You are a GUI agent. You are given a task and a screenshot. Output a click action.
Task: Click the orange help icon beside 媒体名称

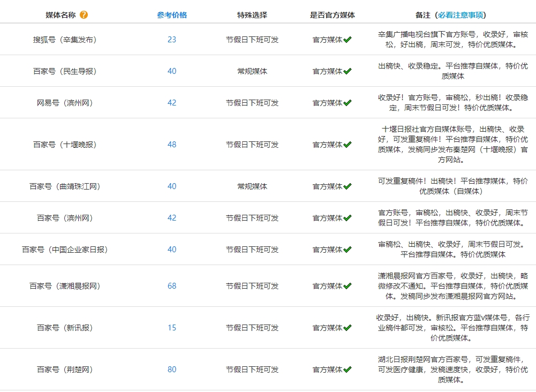[84, 14]
